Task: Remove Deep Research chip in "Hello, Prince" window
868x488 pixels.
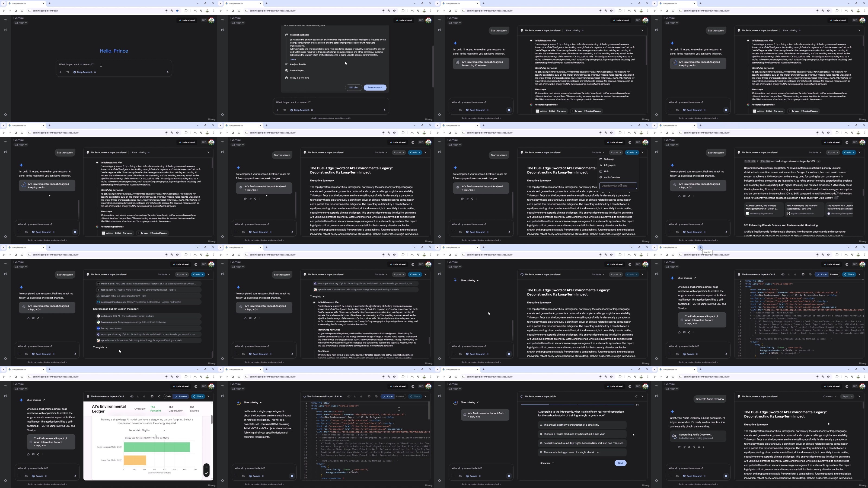Action: (95, 72)
